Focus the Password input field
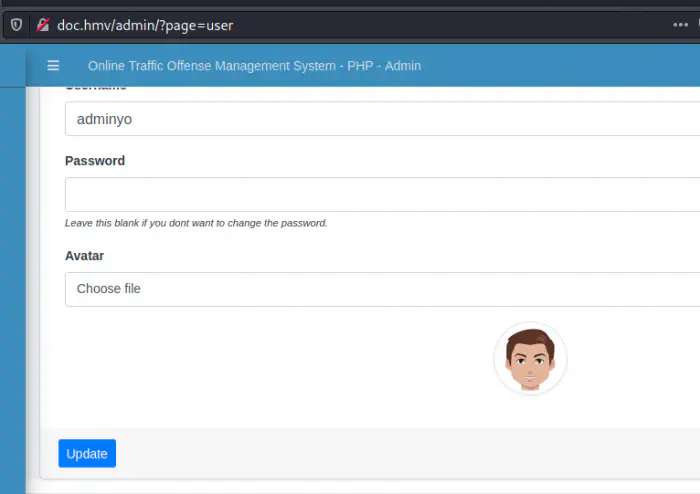This screenshot has width=700, height=494. click(380, 194)
